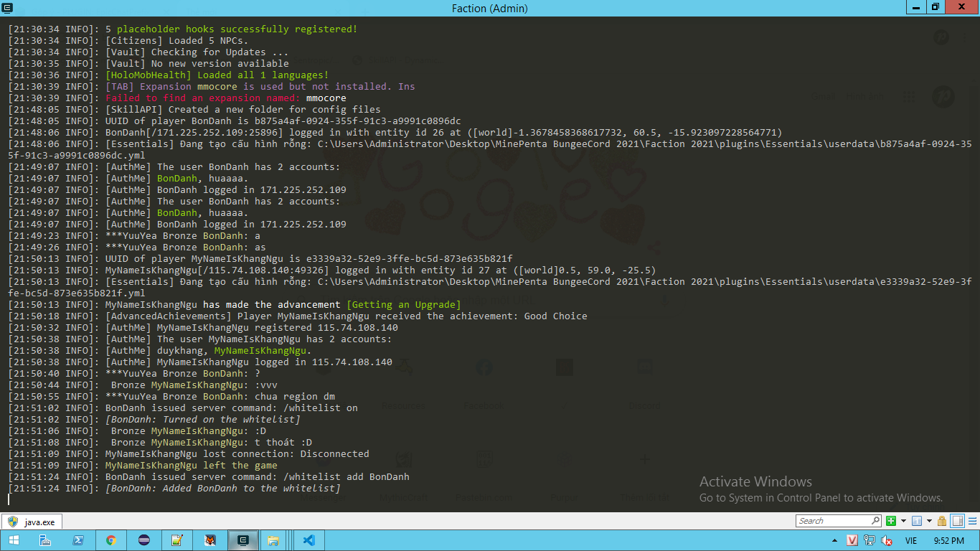Open the Windows Start button
The height and width of the screenshot is (551, 980).
14,540
